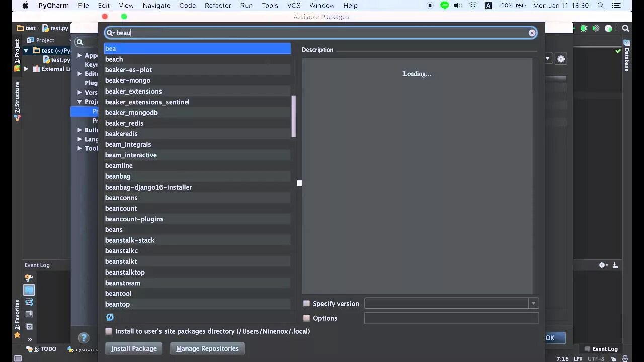Click Run with Coverage toolbar icon
Viewport: 644px width, 362px height.
point(596,28)
